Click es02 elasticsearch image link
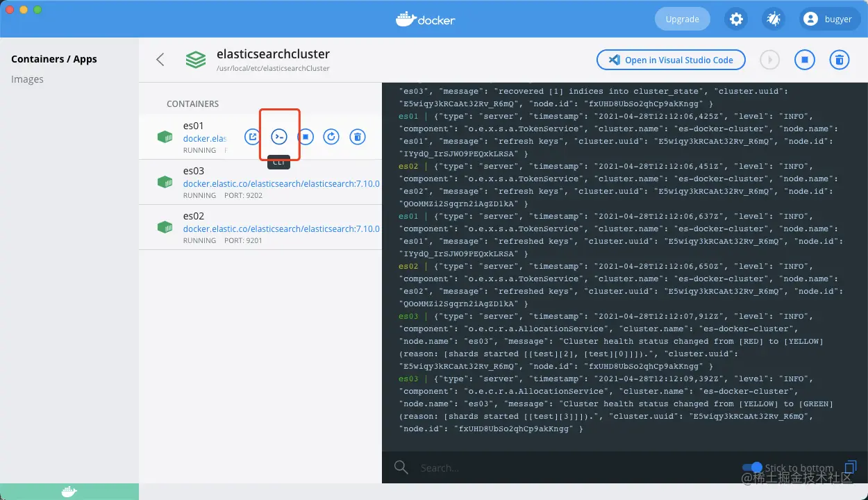Viewport: 868px width, 500px height. [281, 229]
